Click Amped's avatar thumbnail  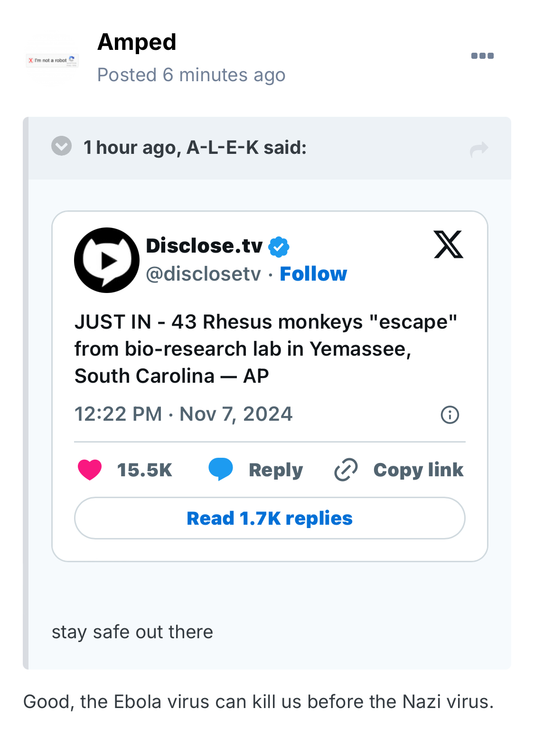click(52, 60)
